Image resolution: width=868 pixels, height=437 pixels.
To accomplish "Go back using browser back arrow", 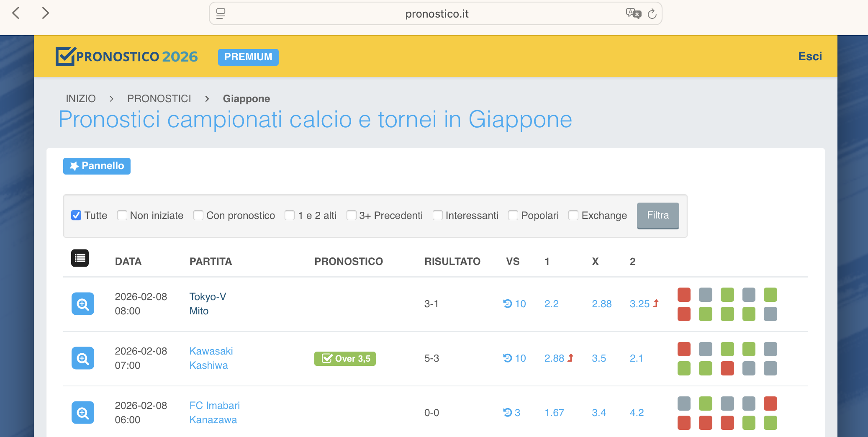I will pyautogui.click(x=16, y=13).
